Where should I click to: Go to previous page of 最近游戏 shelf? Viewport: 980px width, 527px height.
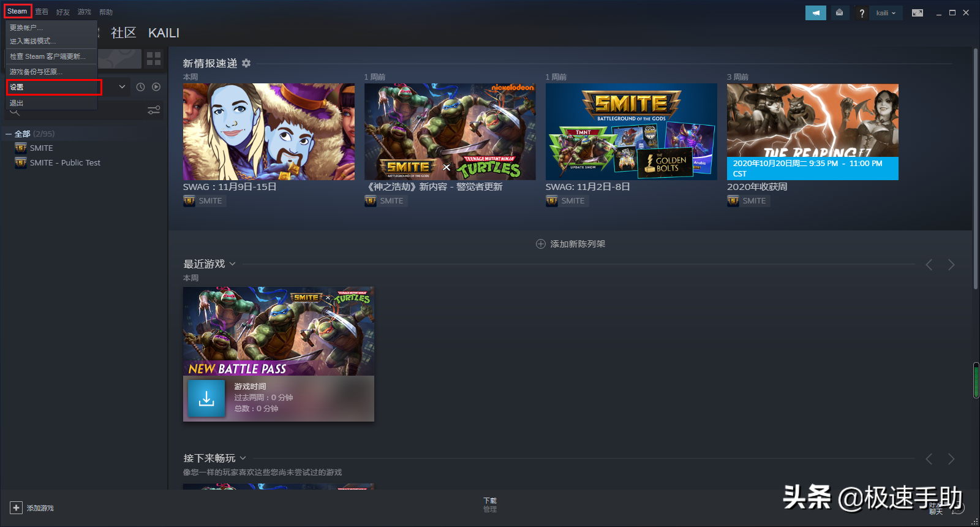click(929, 265)
